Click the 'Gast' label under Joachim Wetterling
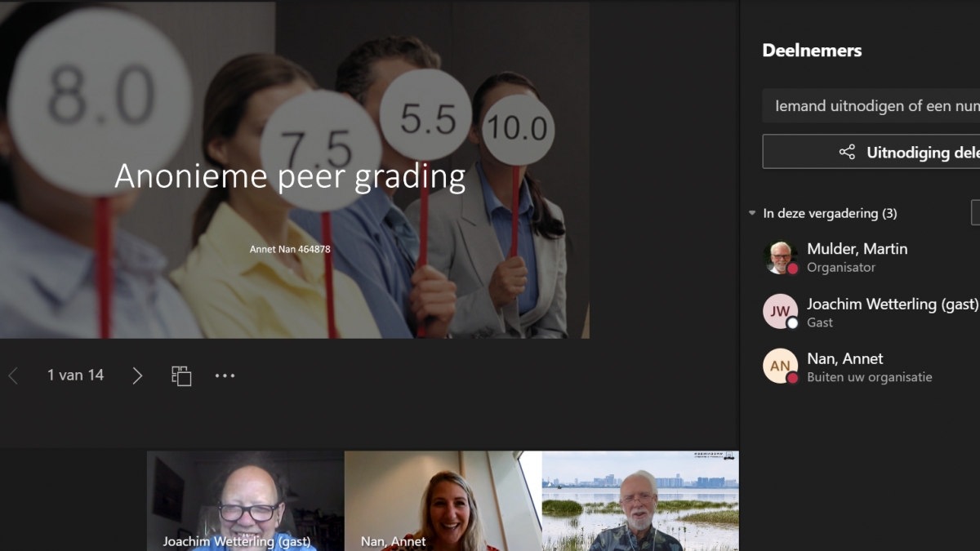Image resolution: width=980 pixels, height=551 pixels. point(820,322)
